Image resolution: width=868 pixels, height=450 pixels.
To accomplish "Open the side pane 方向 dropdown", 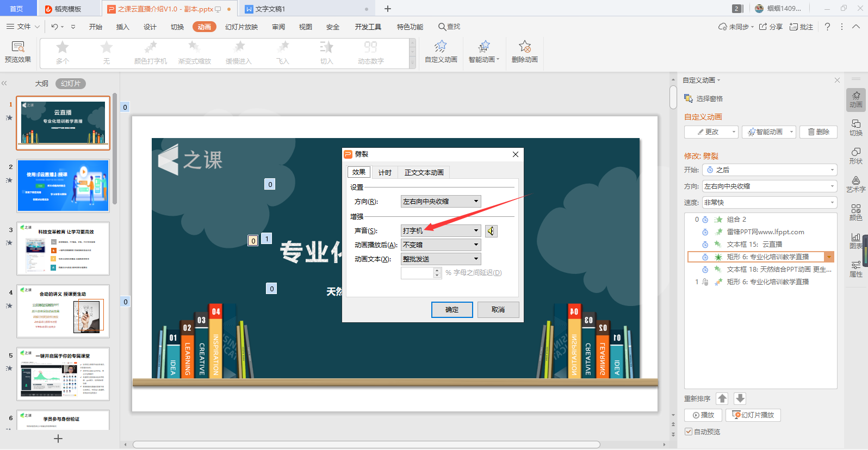I will coord(770,186).
